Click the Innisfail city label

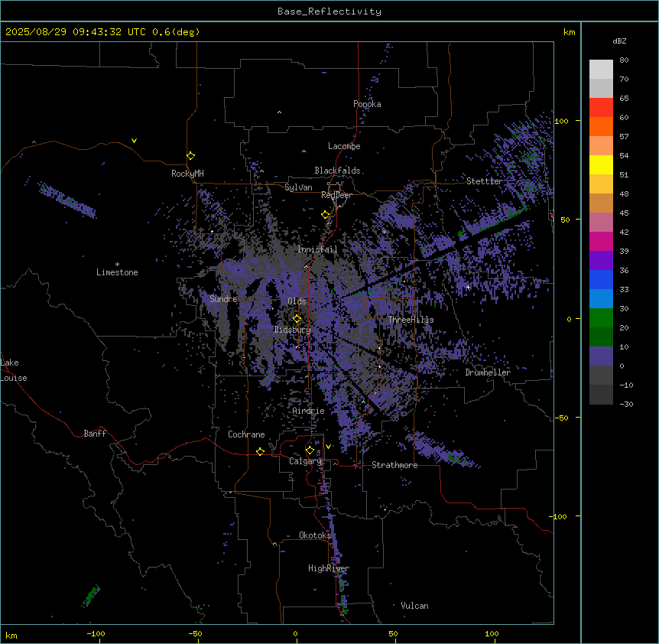click(317, 249)
